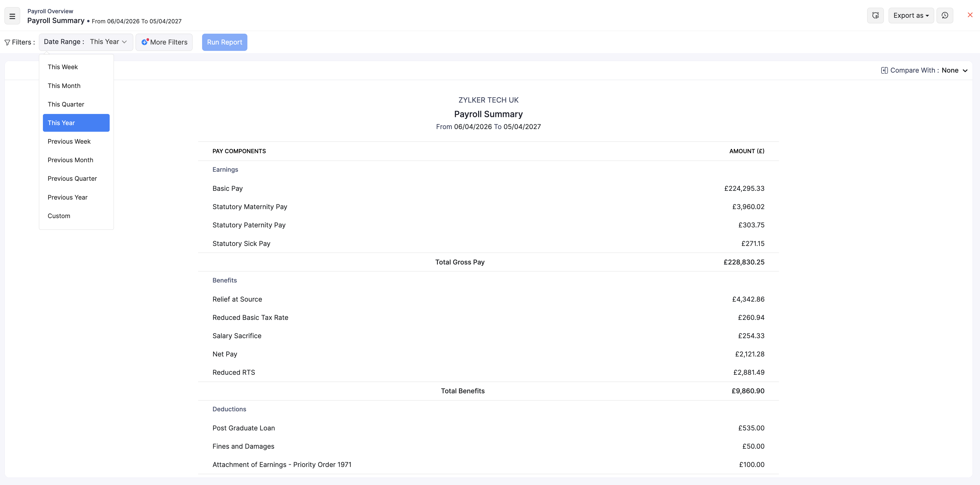The width and height of the screenshot is (980, 485).
Task: Open the report history clock icon
Action: pyautogui.click(x=945, y=16)
